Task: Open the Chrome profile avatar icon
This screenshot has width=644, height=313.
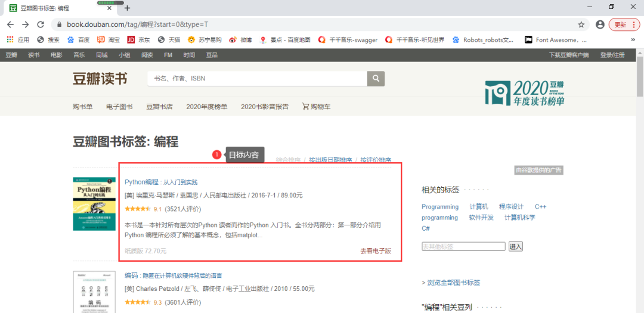Action: [600, 24]
